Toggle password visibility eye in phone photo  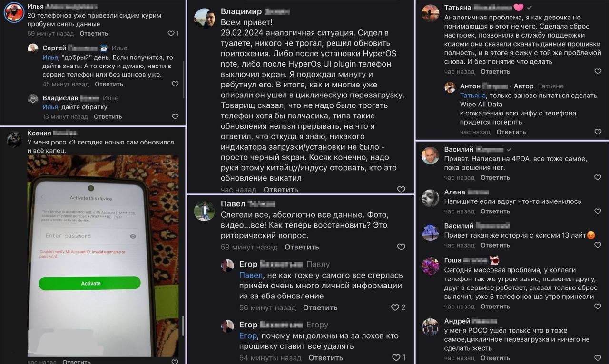[133, 236]
